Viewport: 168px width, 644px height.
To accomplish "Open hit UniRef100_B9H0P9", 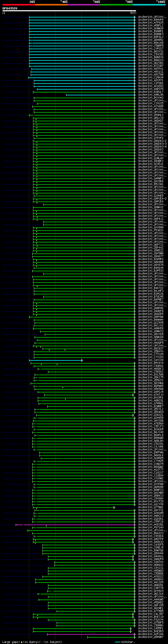I will (x=151, y=20).
